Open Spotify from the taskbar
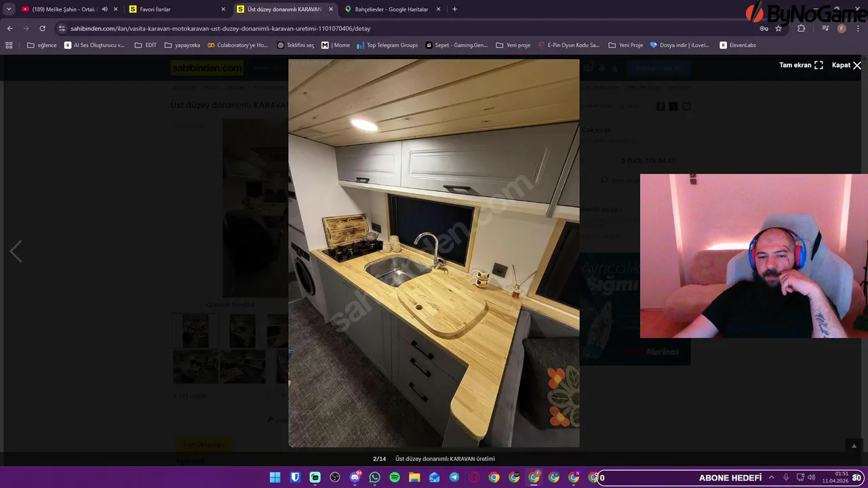Screen dimensions: 868x488 coord(395,477)
